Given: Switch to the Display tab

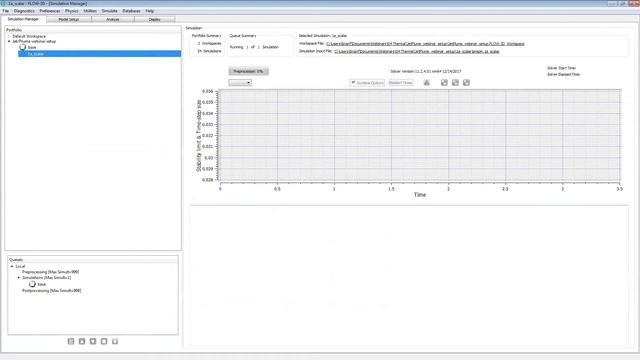Looking at the screenshot, I should (x=155, y=20).
